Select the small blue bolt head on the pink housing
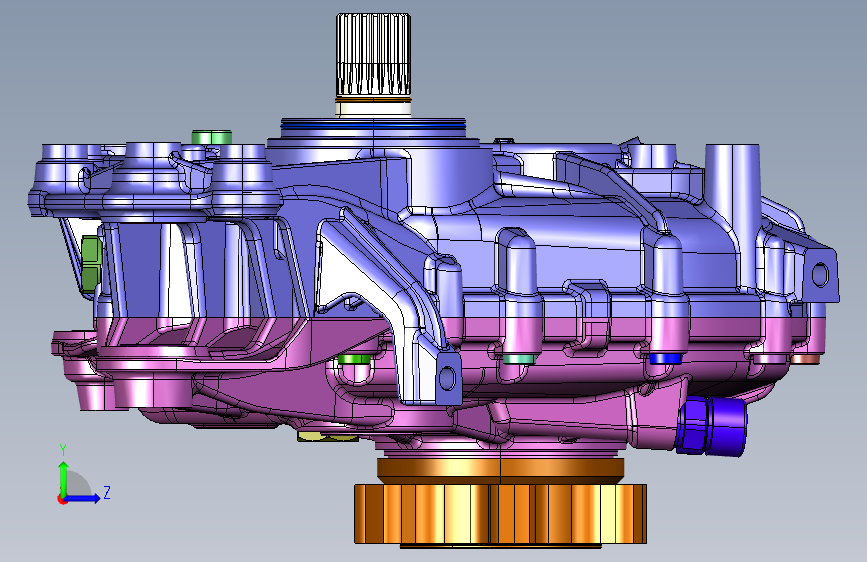This screenshot has height=562, width=867. [665, 358]
